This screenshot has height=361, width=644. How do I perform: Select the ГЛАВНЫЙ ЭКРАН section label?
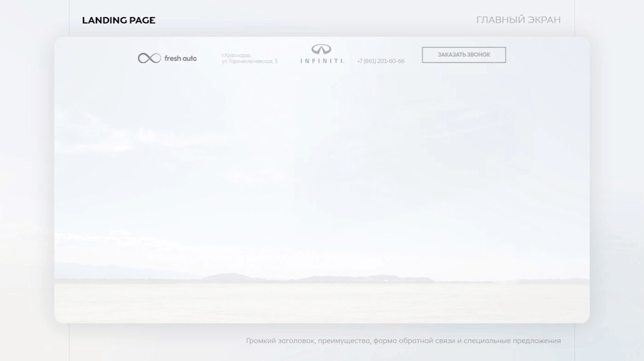click(518, 20)
